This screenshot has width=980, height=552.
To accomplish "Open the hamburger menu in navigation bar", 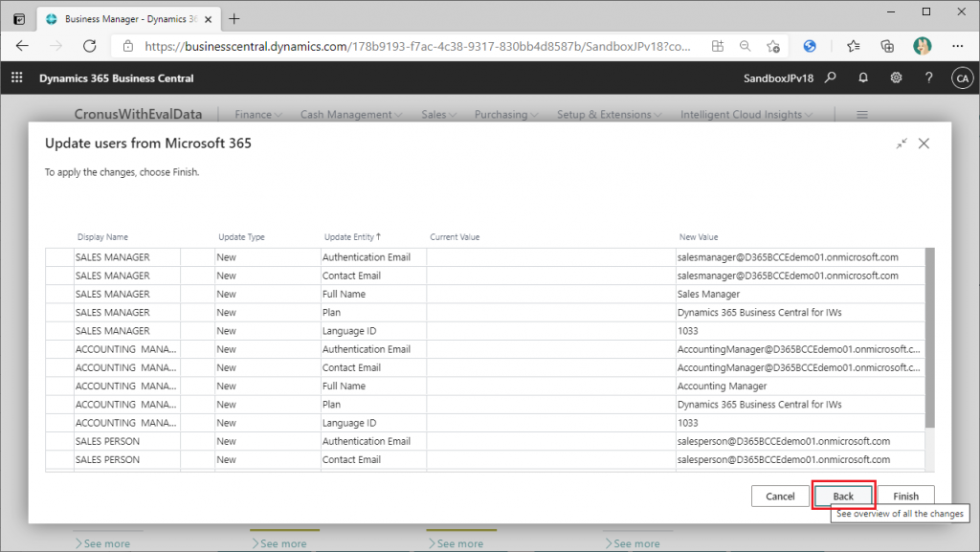I will 862,115.
